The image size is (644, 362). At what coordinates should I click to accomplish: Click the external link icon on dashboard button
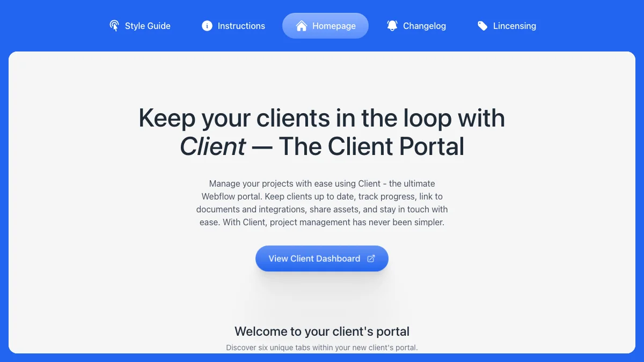[x=371, y=258]
